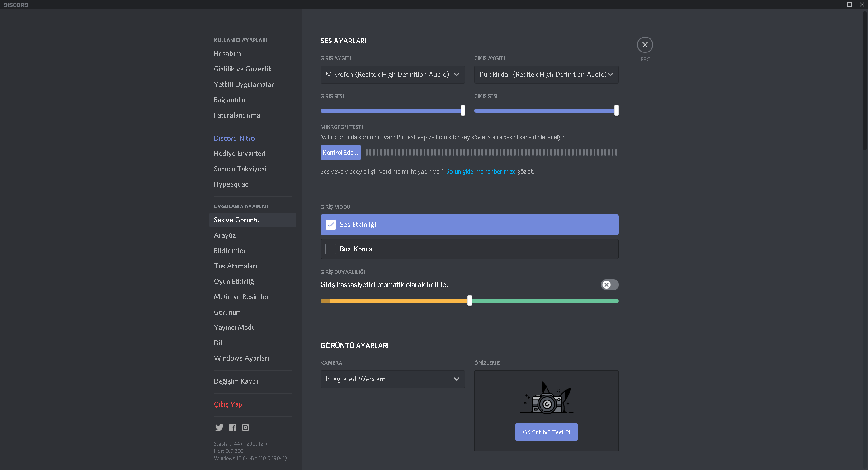Click the Host 0.0.308 version text

[229, 451]
